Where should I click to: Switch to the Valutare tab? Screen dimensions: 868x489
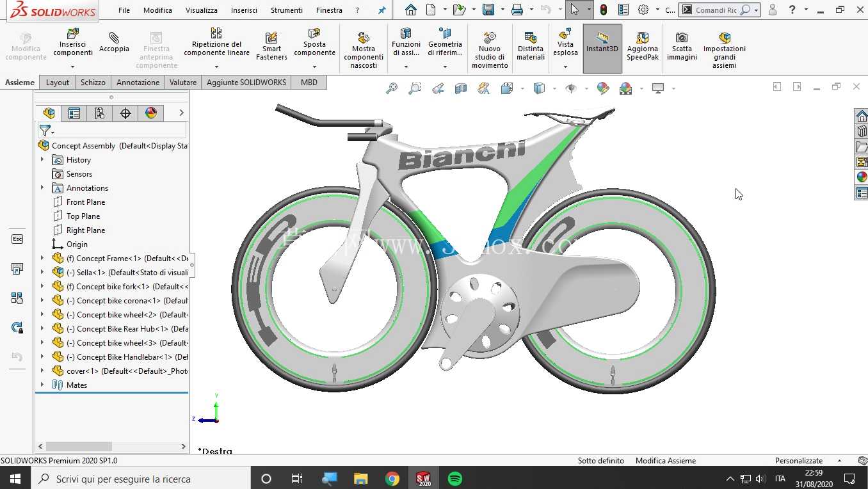pos(183,83)
